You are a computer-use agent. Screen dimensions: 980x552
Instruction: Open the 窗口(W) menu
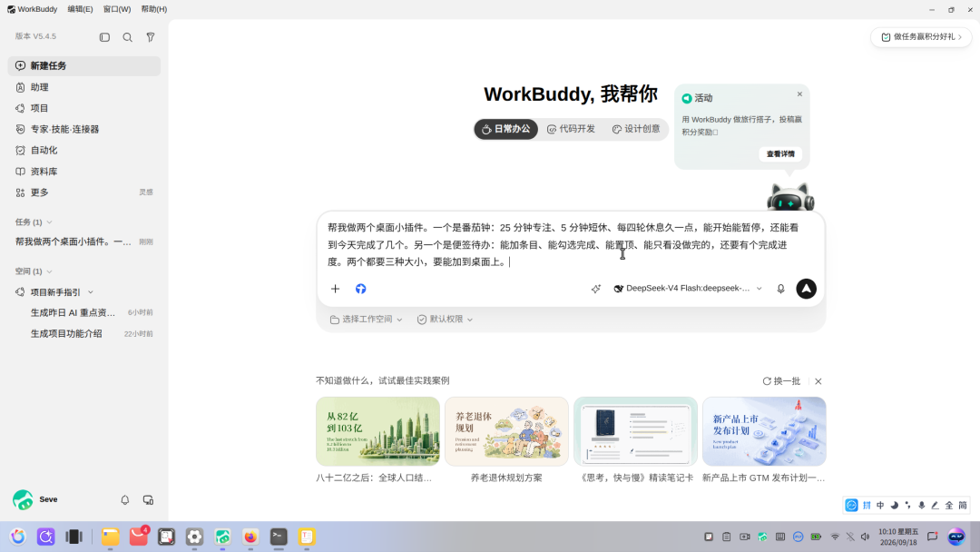[x=117, y=9]
